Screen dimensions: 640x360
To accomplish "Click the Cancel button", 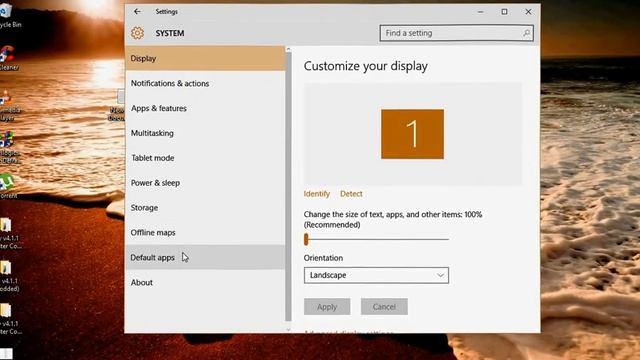I will 384,307.
